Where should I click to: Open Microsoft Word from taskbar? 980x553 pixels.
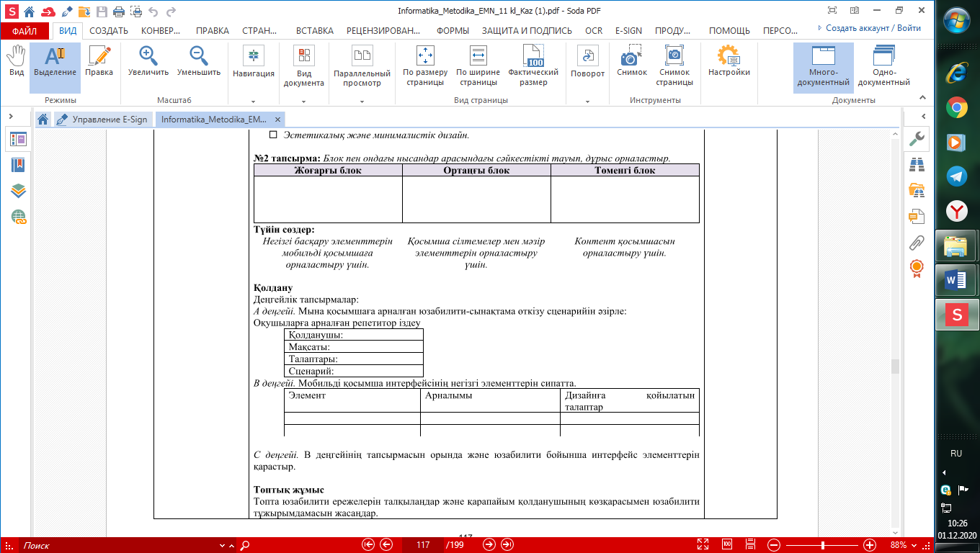(956, 279)
